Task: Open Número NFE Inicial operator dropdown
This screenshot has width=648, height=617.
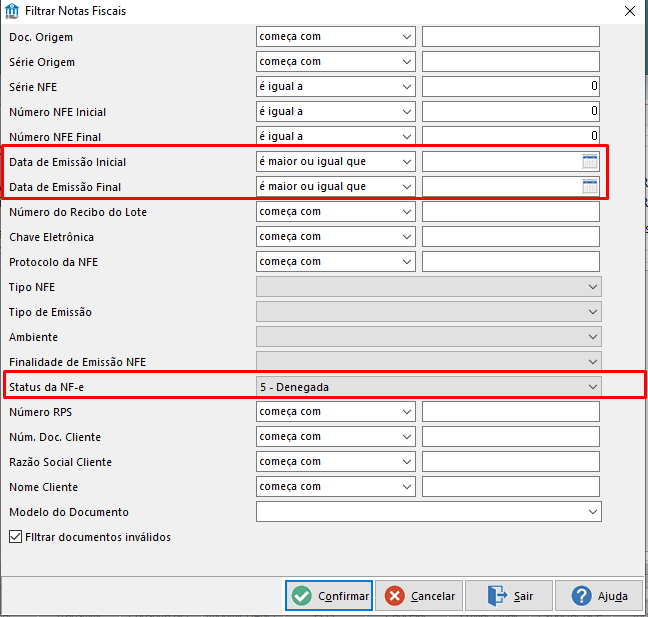Action: pos(336,112)
